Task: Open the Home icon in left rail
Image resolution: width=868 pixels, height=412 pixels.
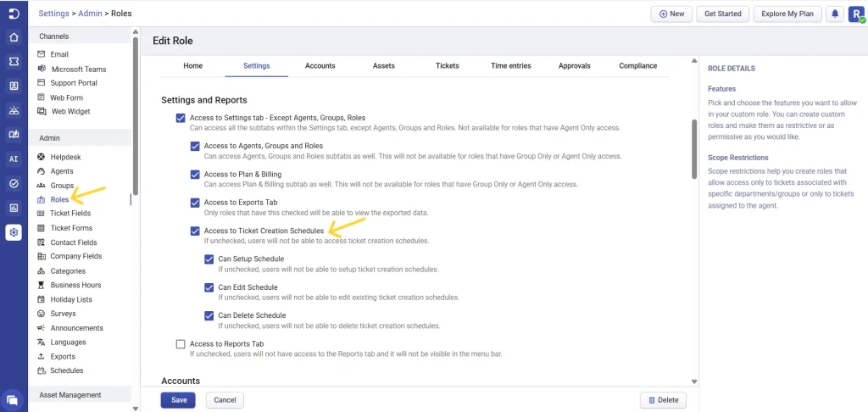Action: pyautogui.click(x=14, y=37)
